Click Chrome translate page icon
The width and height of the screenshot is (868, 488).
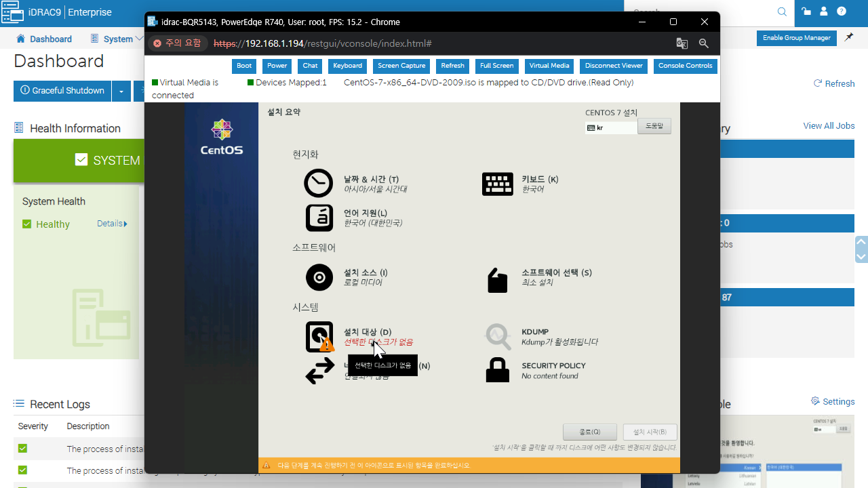click(x=682, y=43)
